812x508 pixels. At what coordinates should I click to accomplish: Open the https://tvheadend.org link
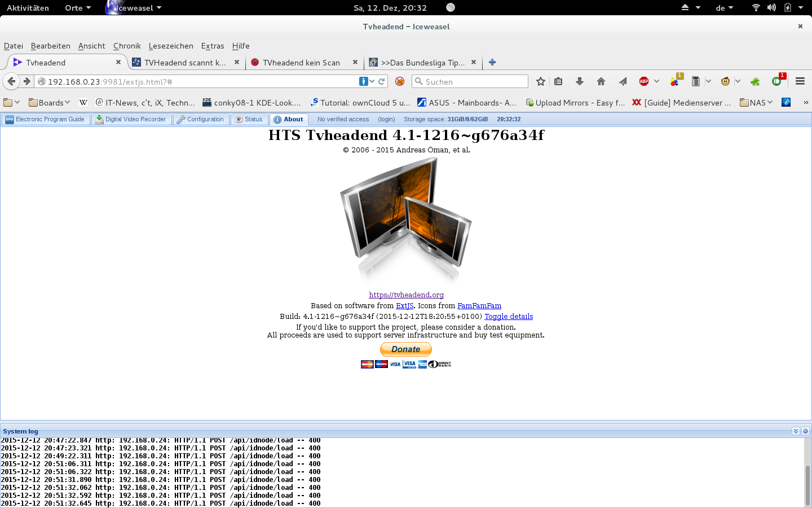(x=406, y=295)
